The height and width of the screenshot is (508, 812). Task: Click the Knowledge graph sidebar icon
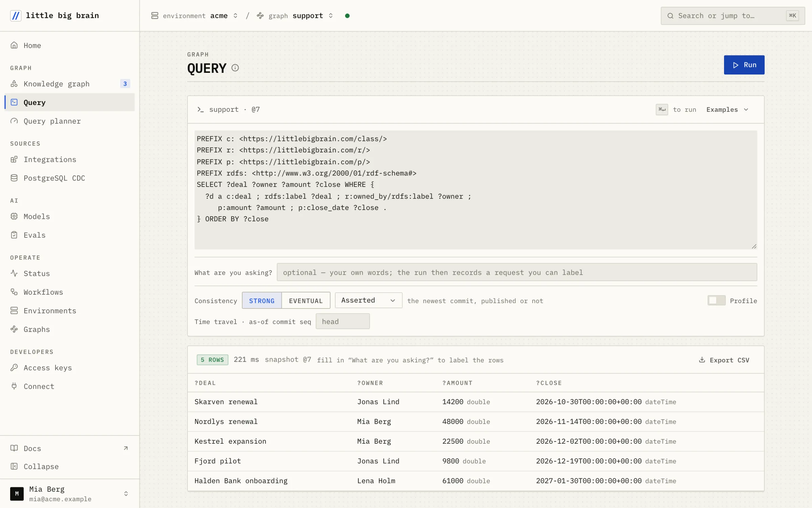click(14, 84)
